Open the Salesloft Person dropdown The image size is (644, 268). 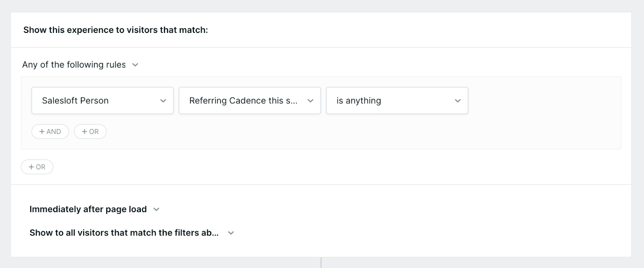(x=103, y=100)
